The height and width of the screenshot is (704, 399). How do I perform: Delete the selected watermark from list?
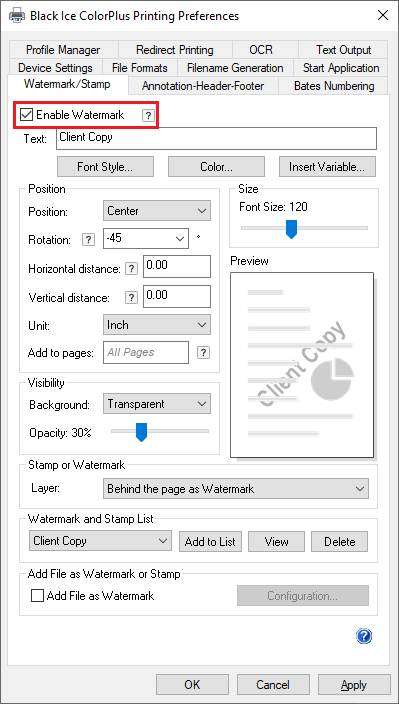pyautogui.click(x=339, y=541)
